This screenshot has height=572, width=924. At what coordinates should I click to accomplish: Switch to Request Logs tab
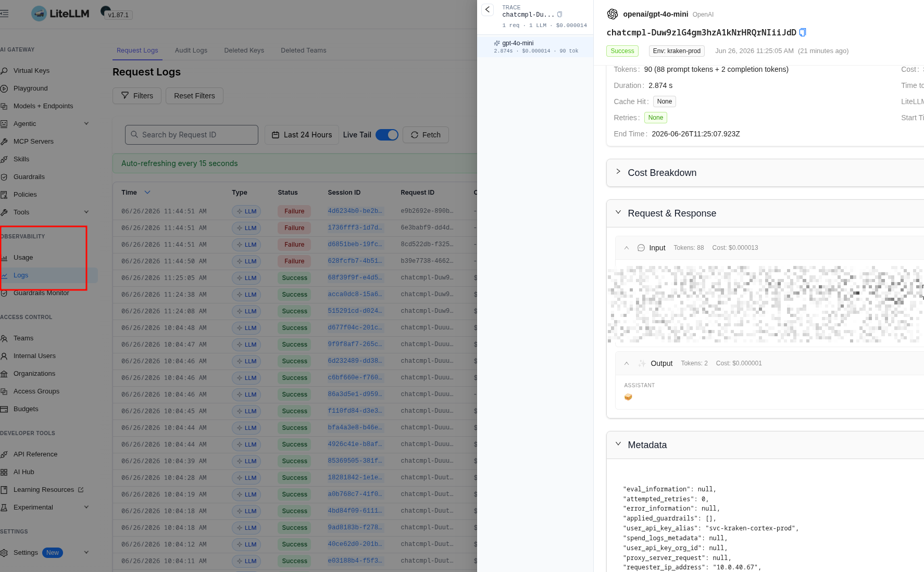pos(138,50)
